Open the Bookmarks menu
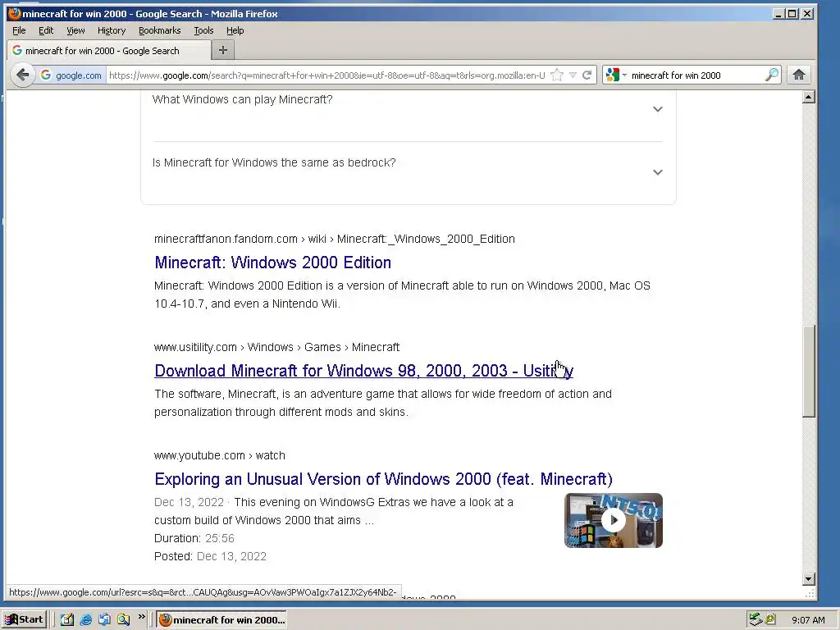The width and height of the screenshot is (840, 630). pyautogui.click(x=160, y=30)
